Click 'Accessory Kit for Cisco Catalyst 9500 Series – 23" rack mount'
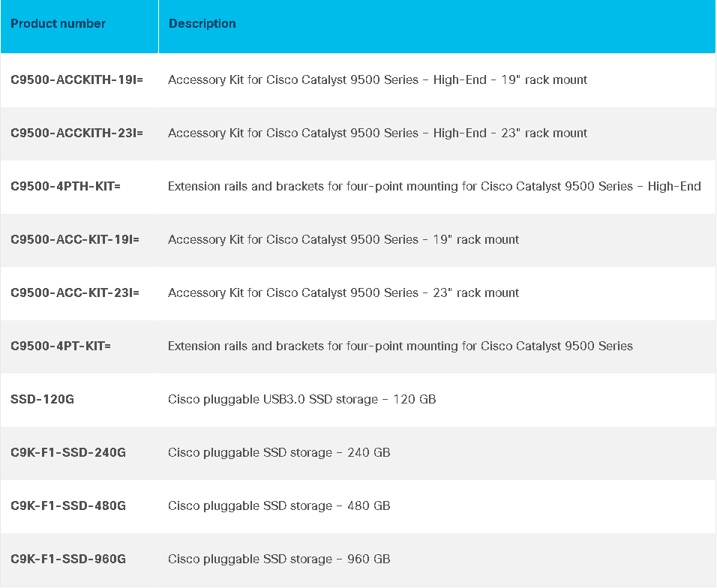 [343, 292]
